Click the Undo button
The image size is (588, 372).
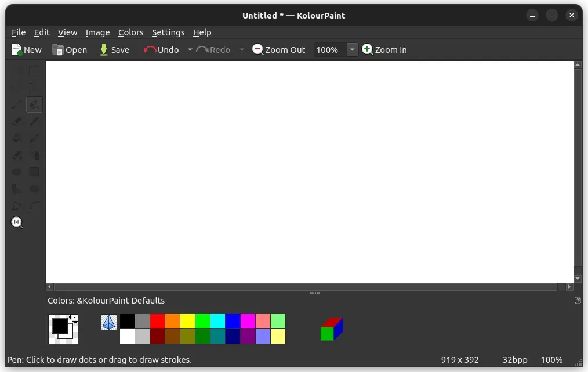pyautogui.click(x=162, y=49)
